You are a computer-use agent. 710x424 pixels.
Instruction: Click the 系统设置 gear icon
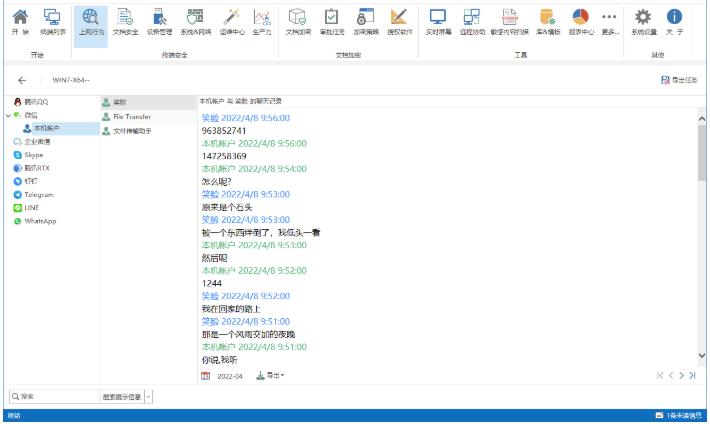coord(644,22)
